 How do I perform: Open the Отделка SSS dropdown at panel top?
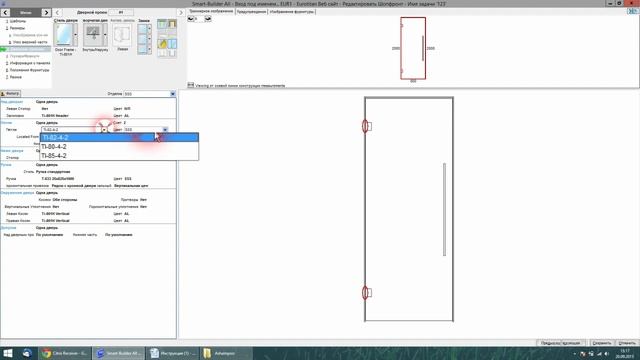tap(173, 94)
